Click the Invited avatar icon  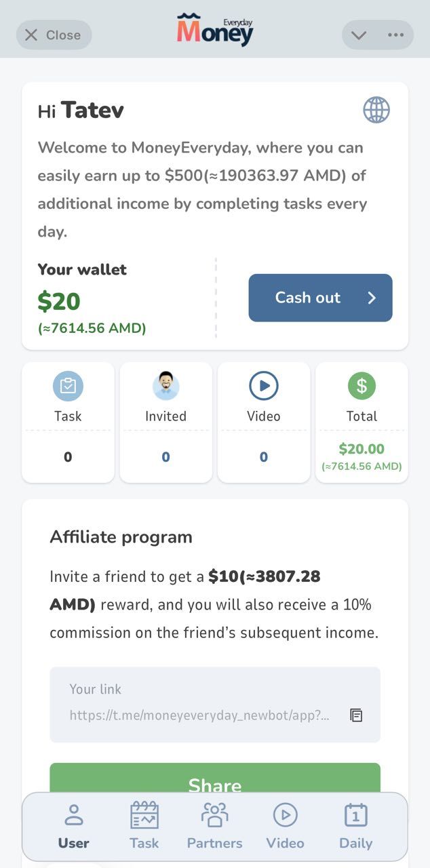(x=165, y=385)
